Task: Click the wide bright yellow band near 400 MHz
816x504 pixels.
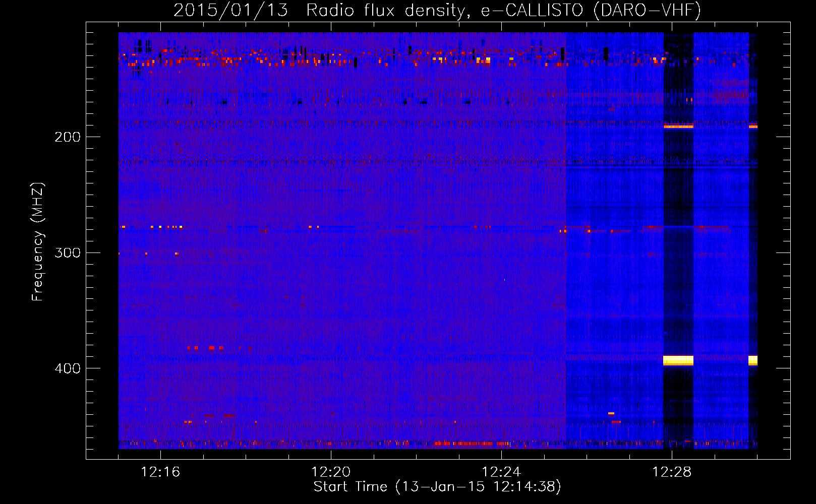Action: [678, 360]
